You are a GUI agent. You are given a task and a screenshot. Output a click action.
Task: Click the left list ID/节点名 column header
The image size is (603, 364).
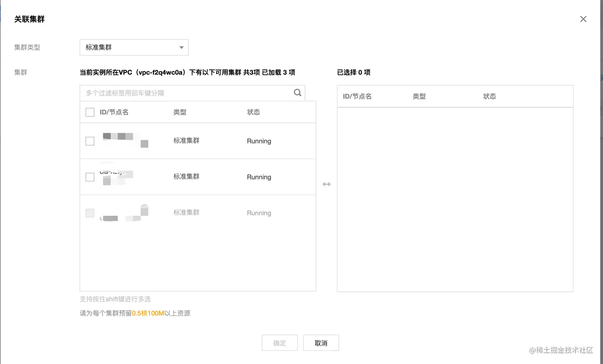point(114,112)
